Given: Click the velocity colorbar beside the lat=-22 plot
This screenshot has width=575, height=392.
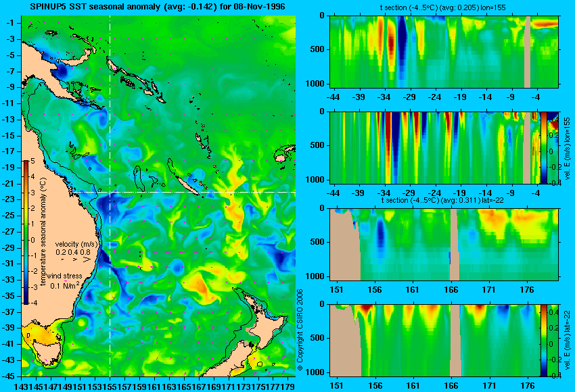Looking at the screenshot, I should pyautogui.click(x=543, y=341).
